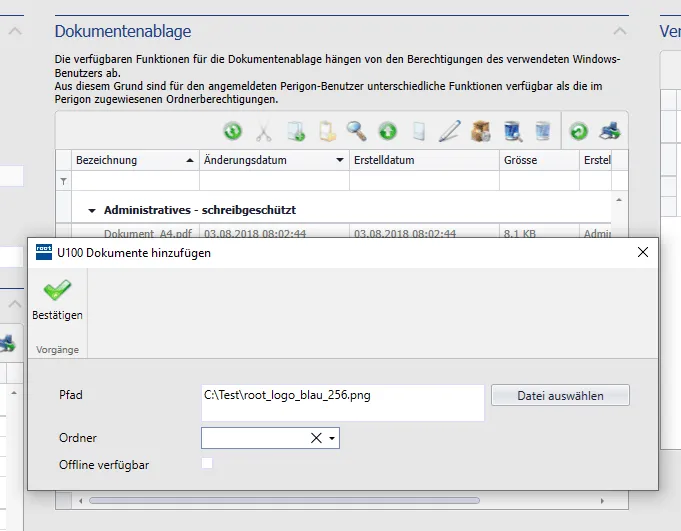Click the clipboard paste icon
Image resolution: width=681 pixels, height=531 pixels.
tap(327, 131)
